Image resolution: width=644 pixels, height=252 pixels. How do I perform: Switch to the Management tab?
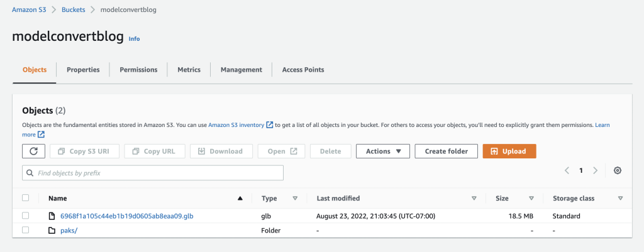pyautogui.click(x=241, y=70)
